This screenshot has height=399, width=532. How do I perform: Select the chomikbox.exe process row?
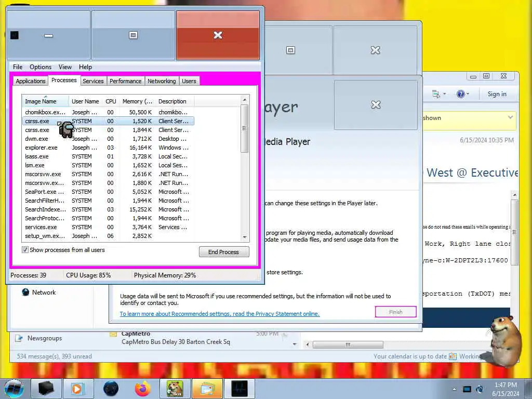(108, 112)
